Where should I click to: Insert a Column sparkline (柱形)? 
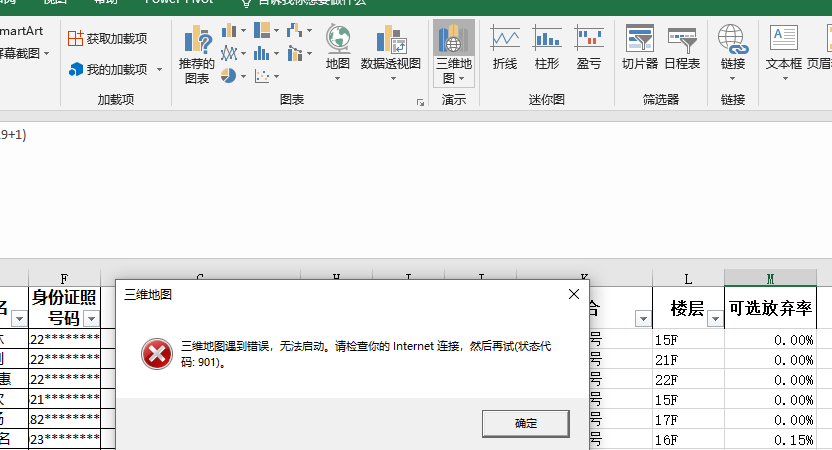tap(547, 48)
